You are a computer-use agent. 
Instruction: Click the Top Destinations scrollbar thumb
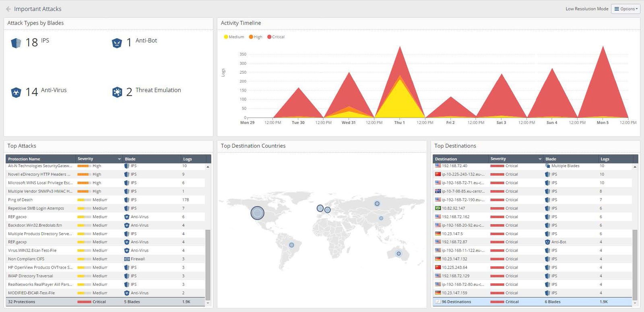coord(635,264)
